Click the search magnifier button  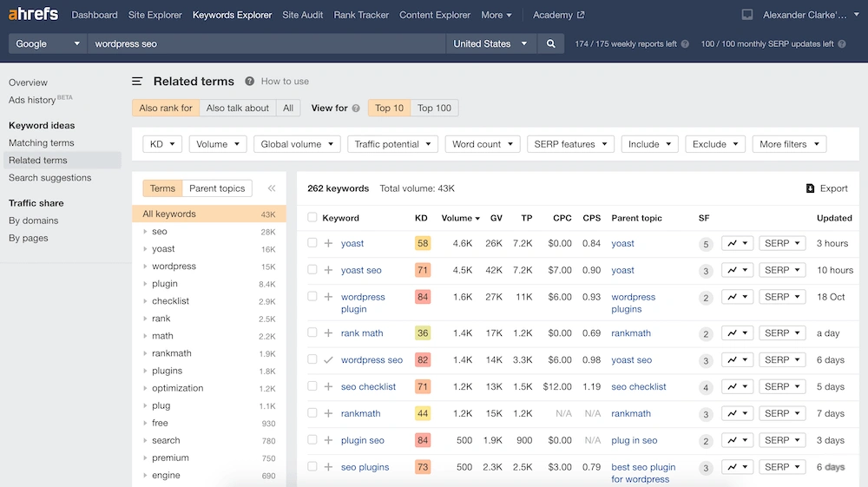click(x=550, y=43)
